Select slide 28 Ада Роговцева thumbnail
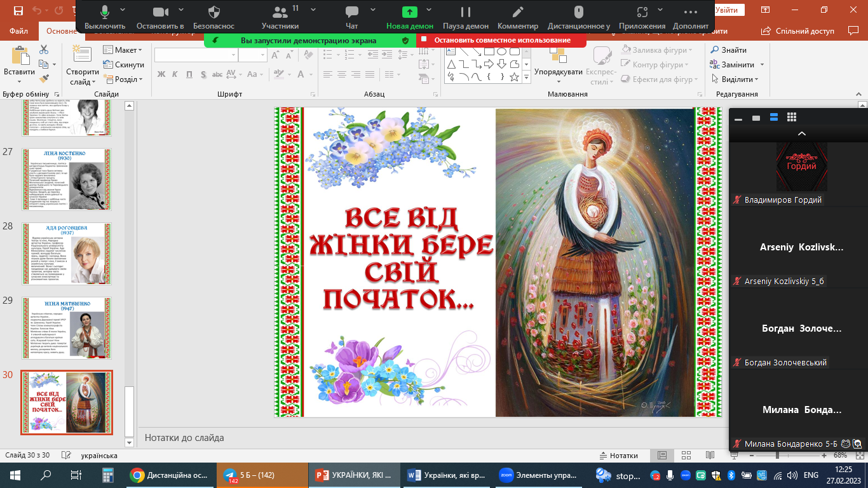Screen dimensions: 868x488 [67, 253]
